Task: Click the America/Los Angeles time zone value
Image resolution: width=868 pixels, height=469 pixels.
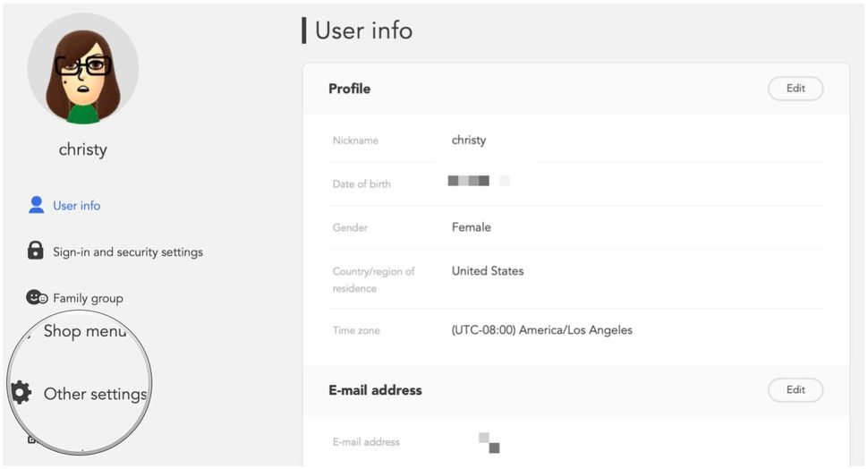Action: 541,330
